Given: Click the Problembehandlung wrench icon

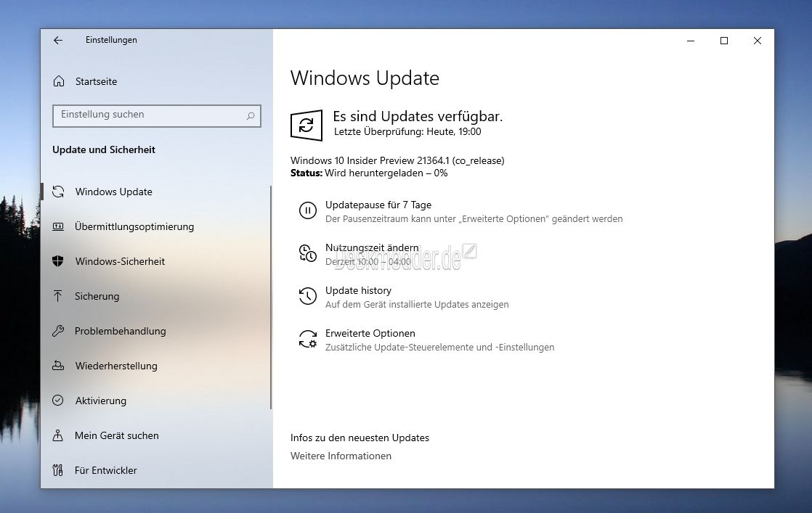Looking at the screenshot, I should [x=58, y=331].
